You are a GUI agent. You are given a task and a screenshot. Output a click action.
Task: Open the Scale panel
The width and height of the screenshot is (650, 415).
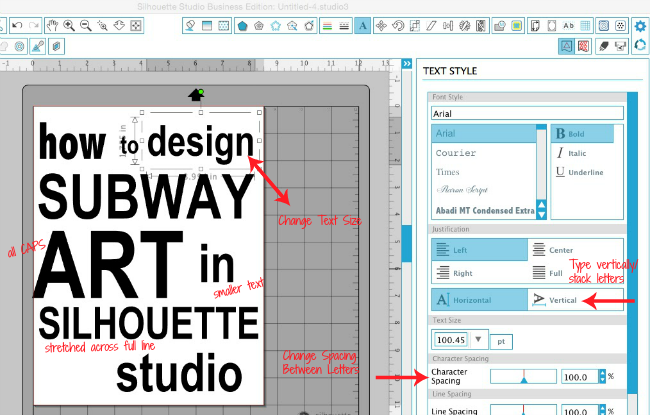tap(415, 26)
